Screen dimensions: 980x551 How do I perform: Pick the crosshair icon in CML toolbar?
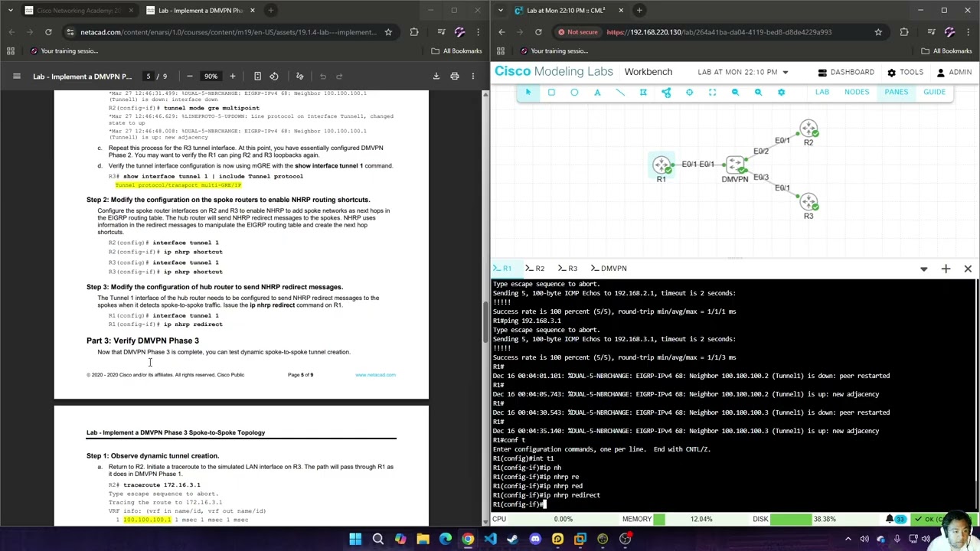(x=689, y=92)
